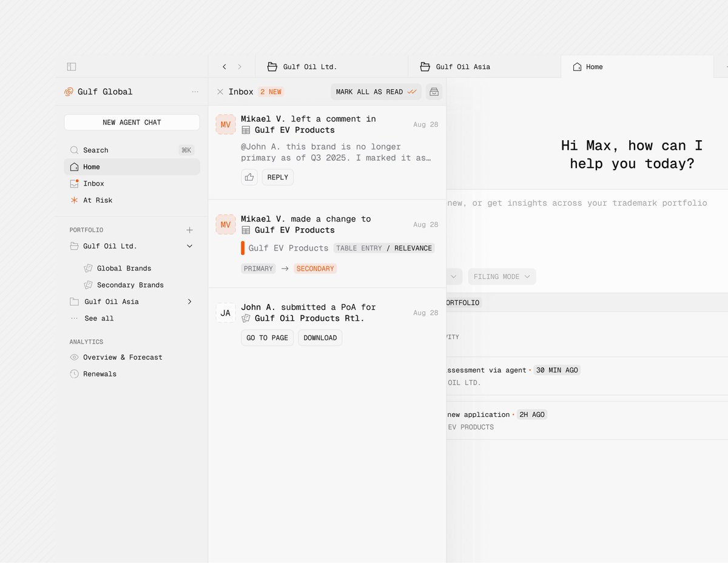Start a New Agent Chat

[132, 122]
